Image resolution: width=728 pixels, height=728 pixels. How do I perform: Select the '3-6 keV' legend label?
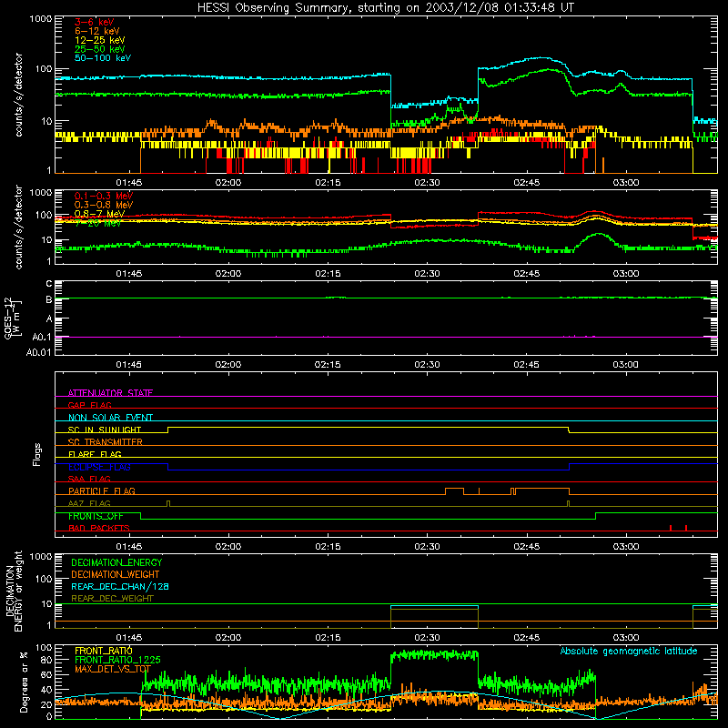pos(94,22)
